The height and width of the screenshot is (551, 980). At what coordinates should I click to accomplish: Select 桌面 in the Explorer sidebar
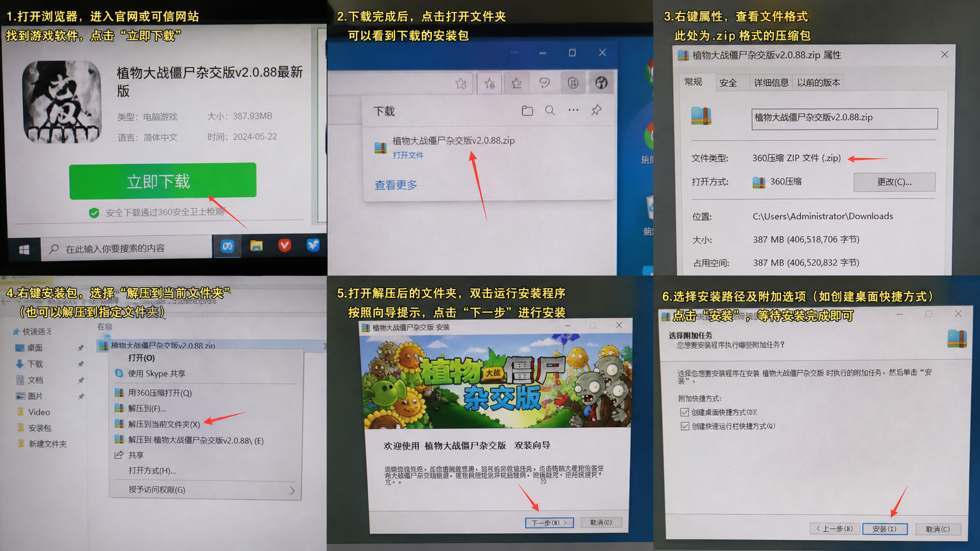pos(29,348)
